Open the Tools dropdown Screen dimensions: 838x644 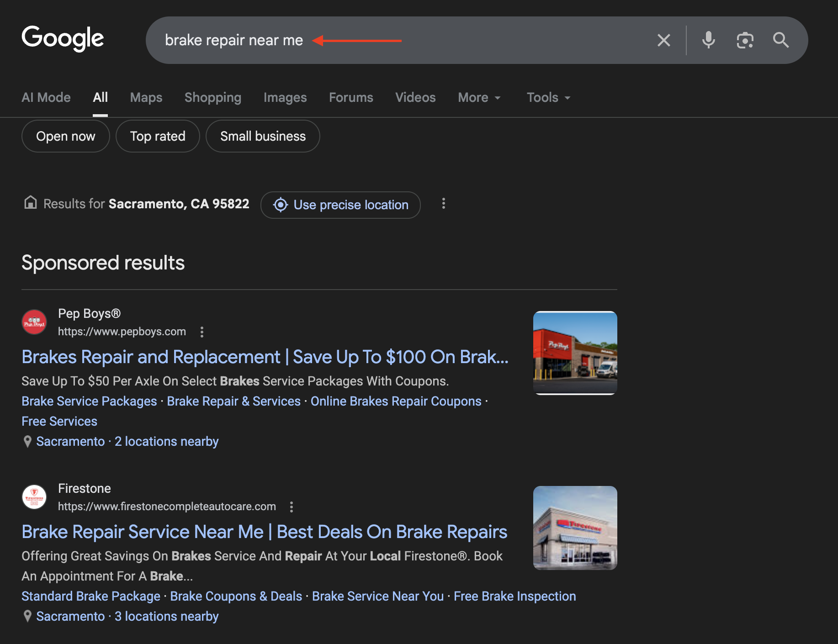point(547,97)
